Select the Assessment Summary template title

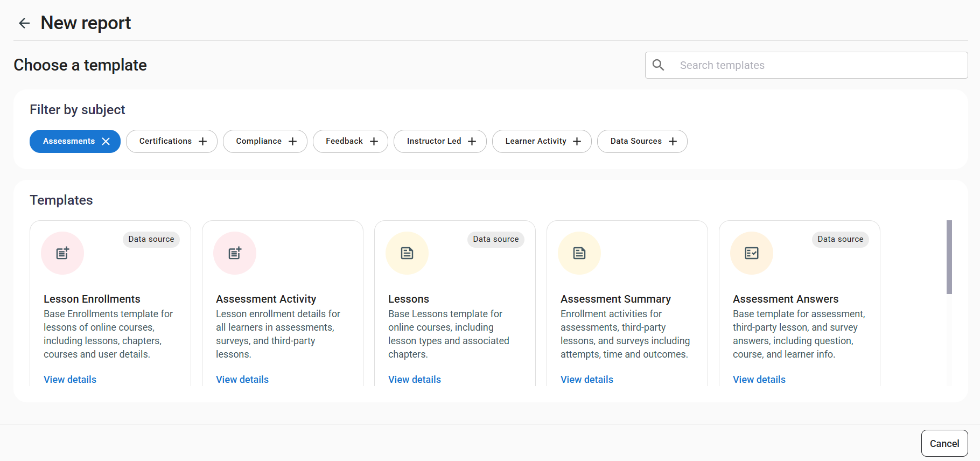(616, 299)
